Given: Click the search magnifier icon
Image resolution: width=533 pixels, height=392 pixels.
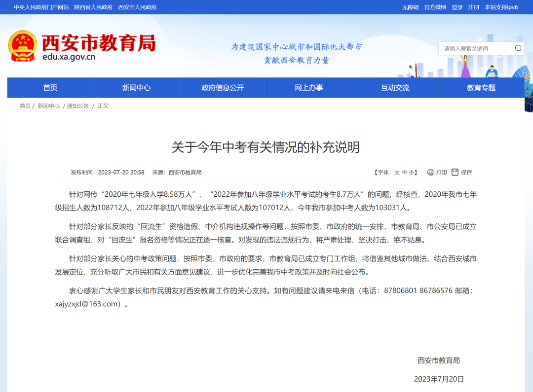Looking at the screenshot, I should (x=518, y=48).
